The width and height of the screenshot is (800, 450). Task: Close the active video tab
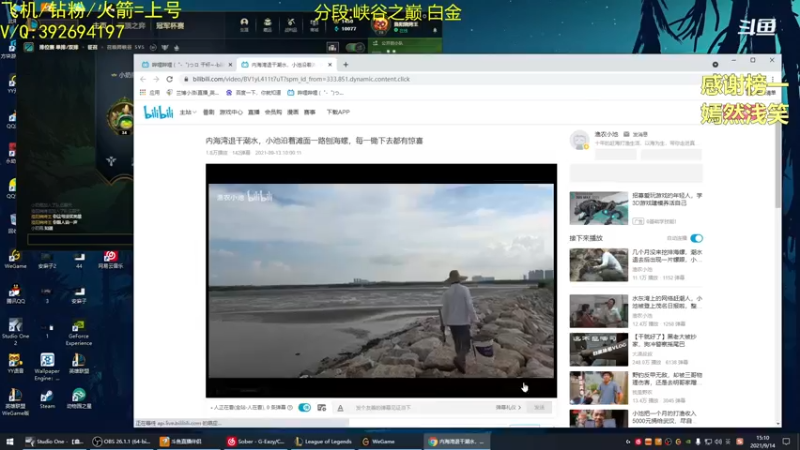(330, 65)
